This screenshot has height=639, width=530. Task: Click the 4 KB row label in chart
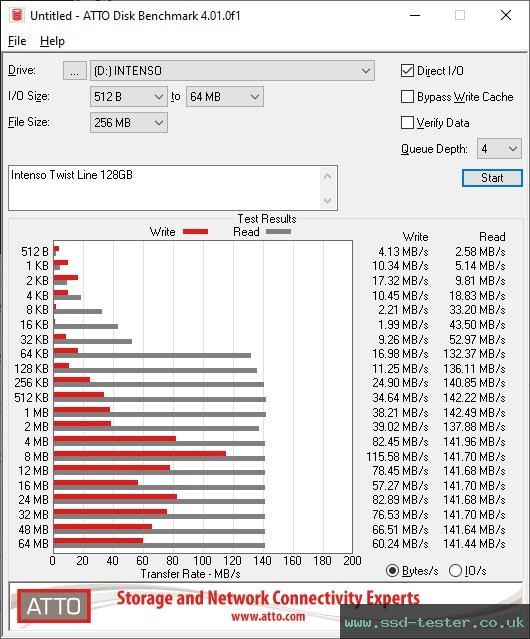point(37,295)
